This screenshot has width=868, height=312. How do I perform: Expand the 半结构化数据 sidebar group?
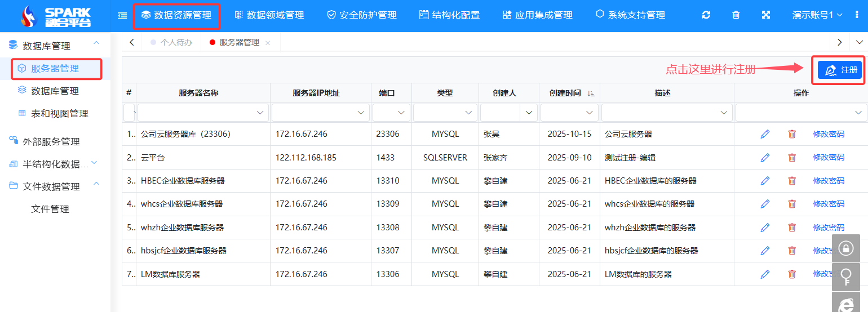tap(94, 163)
